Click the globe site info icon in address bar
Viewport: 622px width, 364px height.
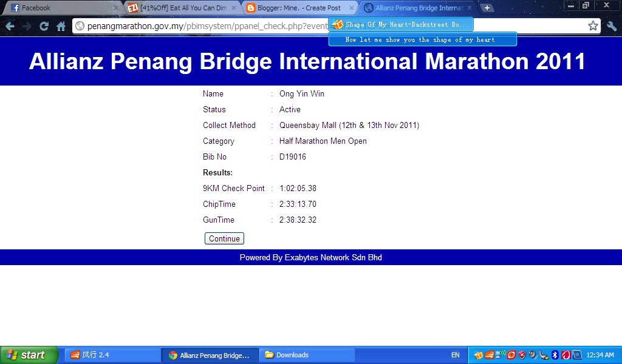tap(80, 26)
